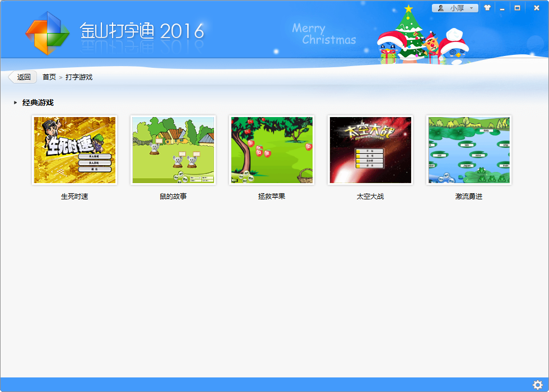This screenshot has width=549, height=392.
Task: Collapse the 经典游戏 section triangle
Action: coord(16,102)
